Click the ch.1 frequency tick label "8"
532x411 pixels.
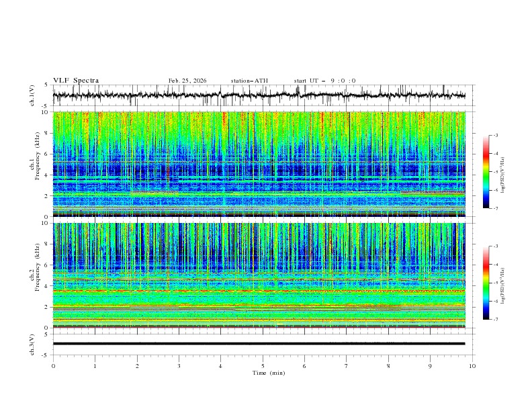tap(48, 133)
